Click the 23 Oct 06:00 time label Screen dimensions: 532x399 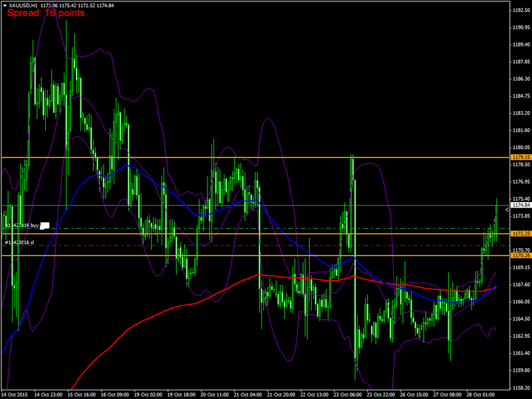[345, 394]
